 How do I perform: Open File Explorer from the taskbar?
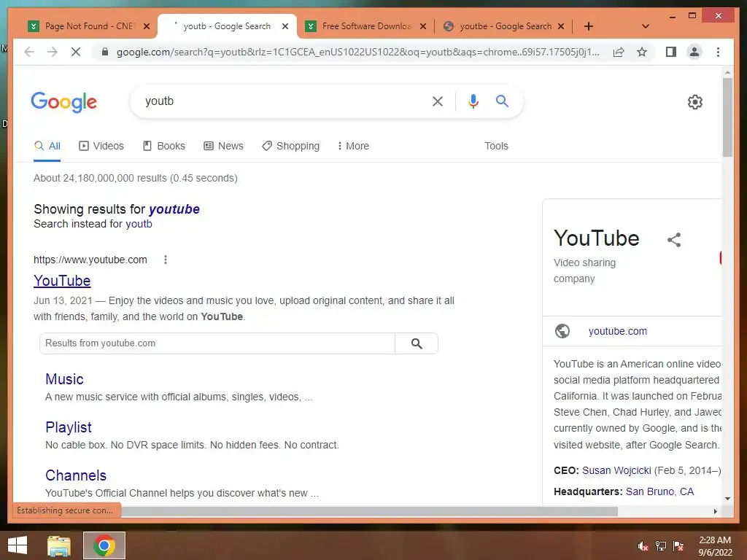tap(59, 545)
